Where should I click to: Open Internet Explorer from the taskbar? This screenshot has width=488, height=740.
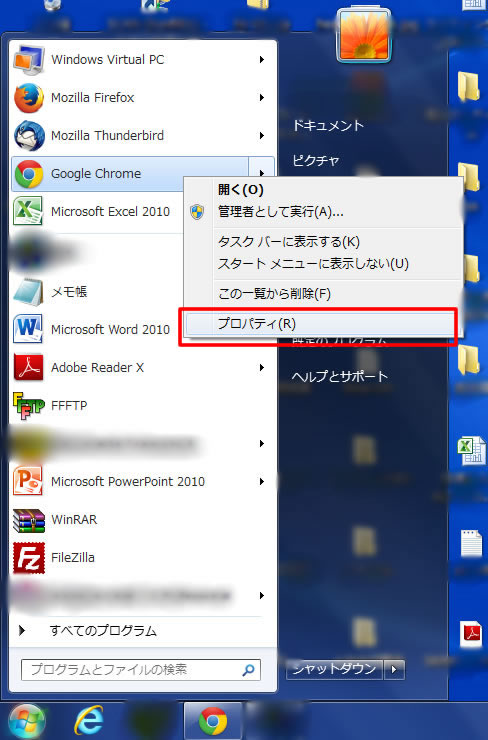pos(89,721)
